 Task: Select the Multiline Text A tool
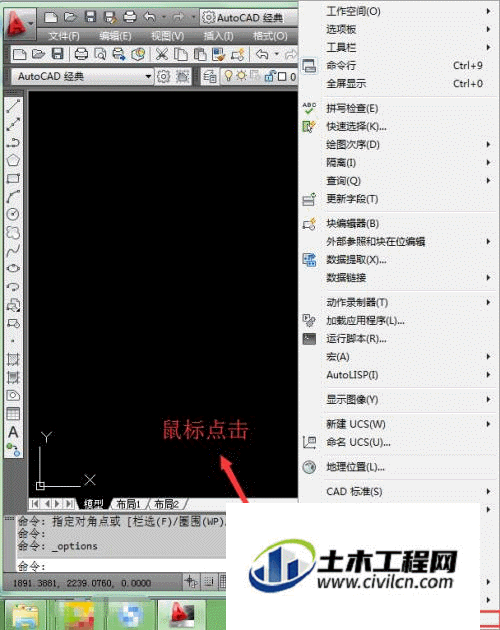point(13,432)
